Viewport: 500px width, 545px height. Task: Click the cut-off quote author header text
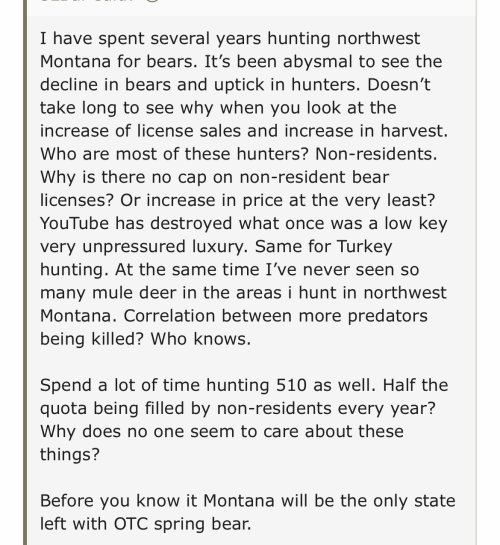[87, 0]
